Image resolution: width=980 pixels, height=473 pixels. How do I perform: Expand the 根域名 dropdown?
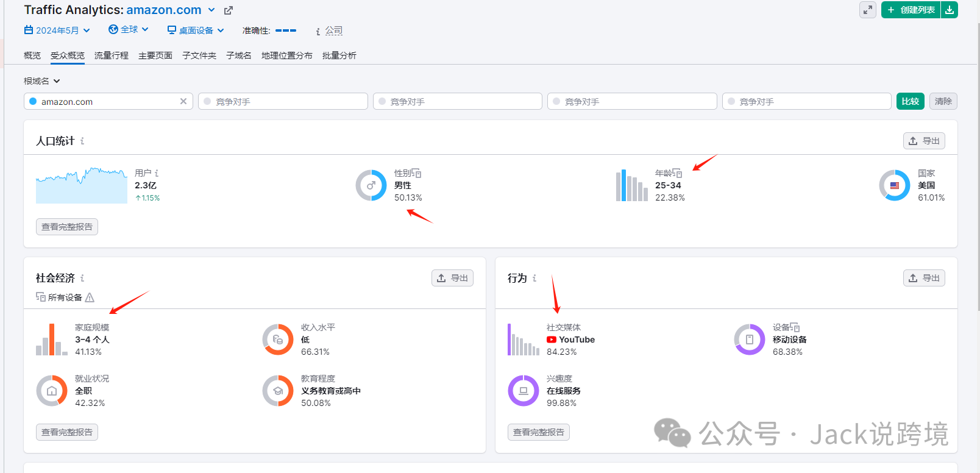point(42,81)
